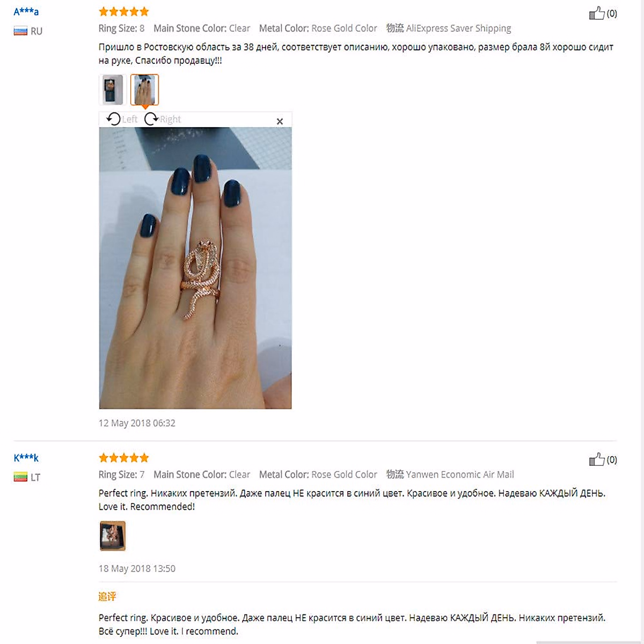Image resolution: width=644 pixels, height=644 pixels.
Task: Click the 追评 additional feedback heading
Action: pos(107,596)
